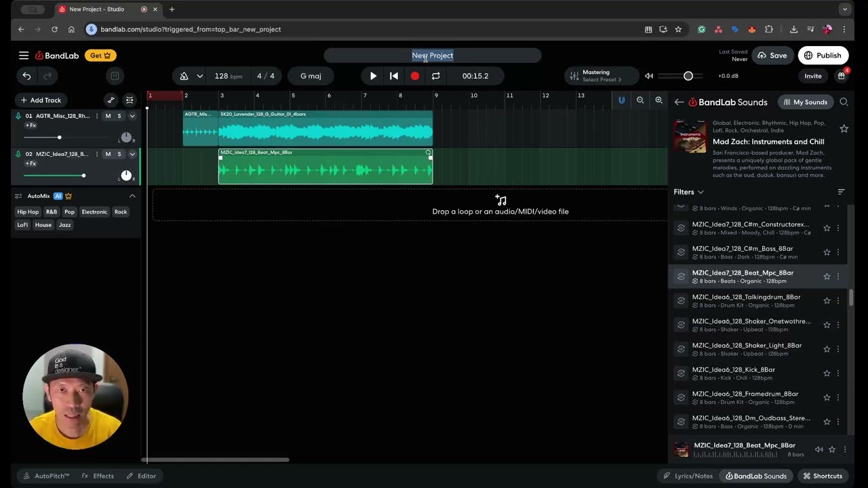Open Lyrics/Notes in bottom bar

tap(688, 476)
